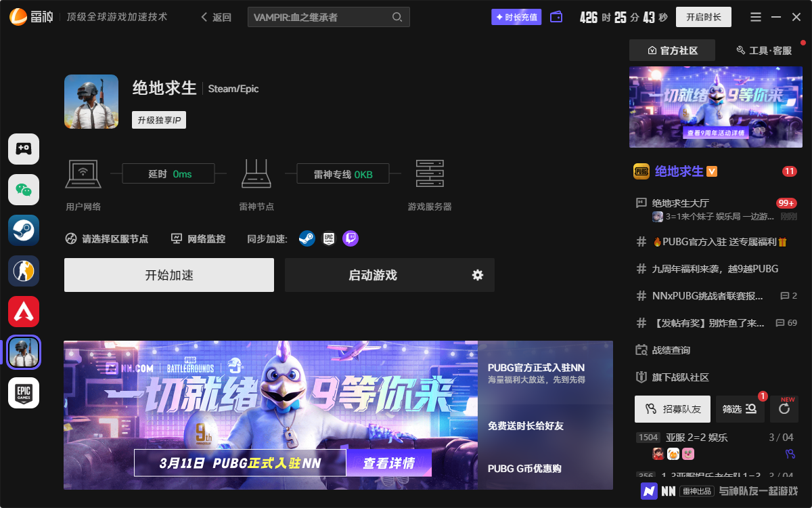Click the calendar icon beside 时长充值
The image size is (812, 508).
556,16
